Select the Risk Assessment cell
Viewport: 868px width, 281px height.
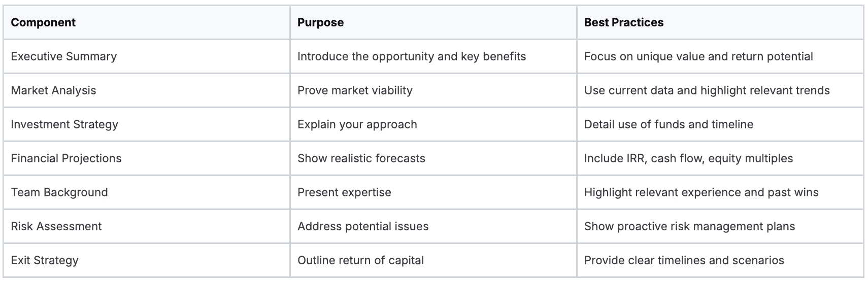point(56,226)
